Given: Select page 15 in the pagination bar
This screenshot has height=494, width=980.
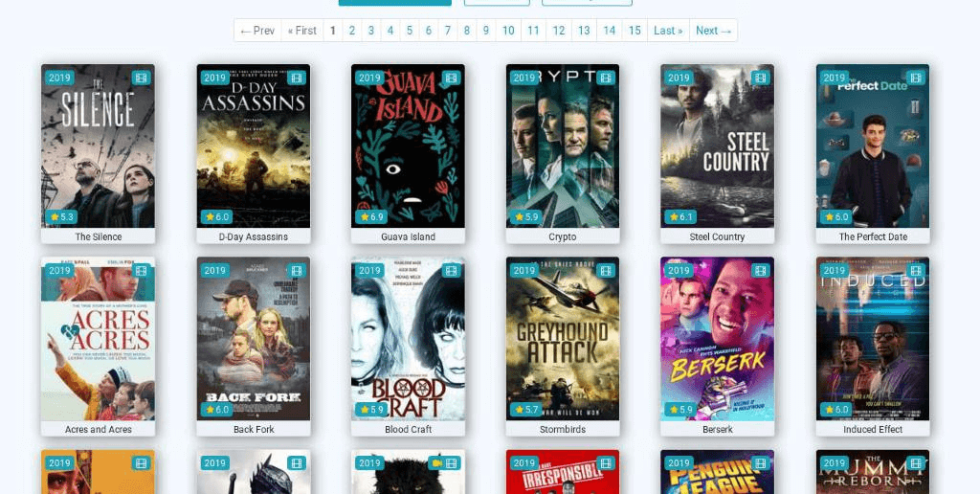Looking at the screenshot, I should point(635,31).
